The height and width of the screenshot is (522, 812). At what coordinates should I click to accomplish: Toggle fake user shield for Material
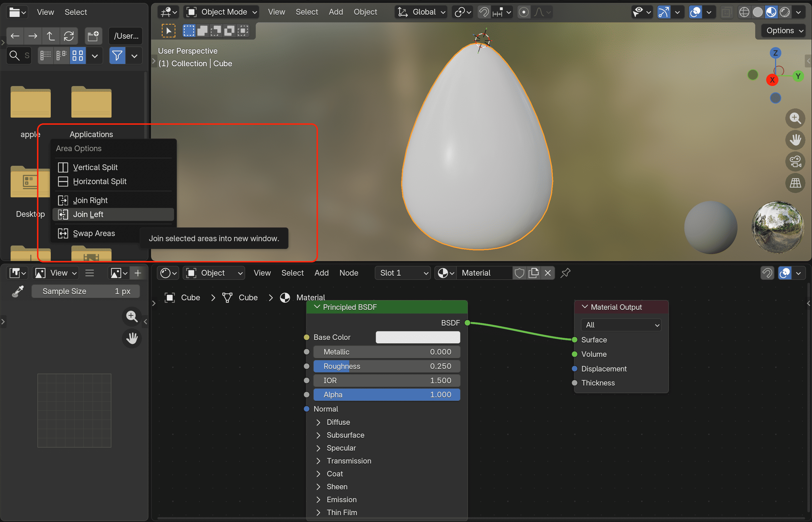[x=519, y=273]
